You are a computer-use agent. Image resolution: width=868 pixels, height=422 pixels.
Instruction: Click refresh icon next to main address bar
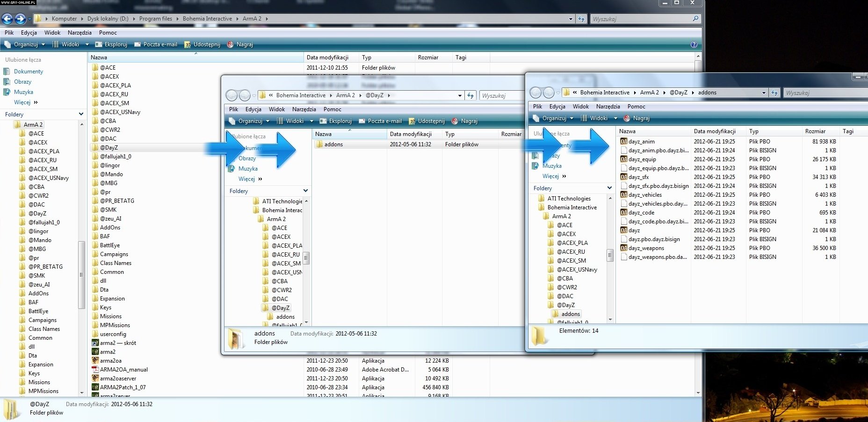click(581, 19)
